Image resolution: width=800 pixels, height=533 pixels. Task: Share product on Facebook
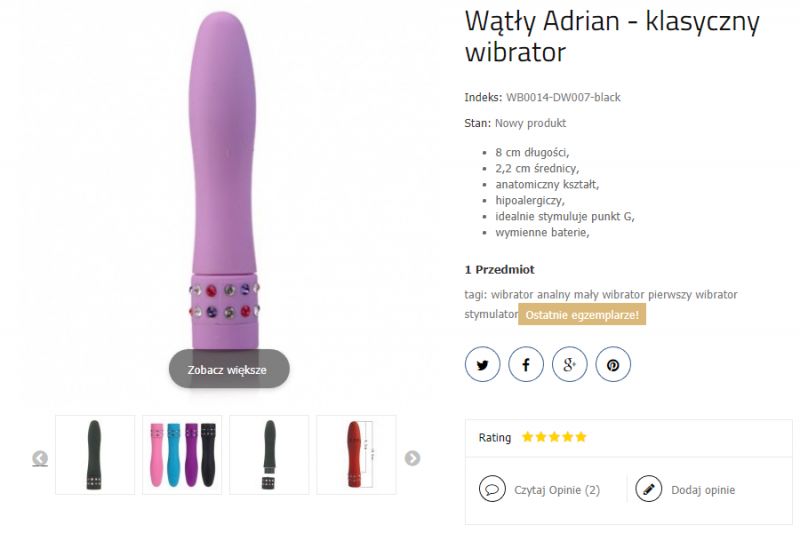tap(526, 364)
